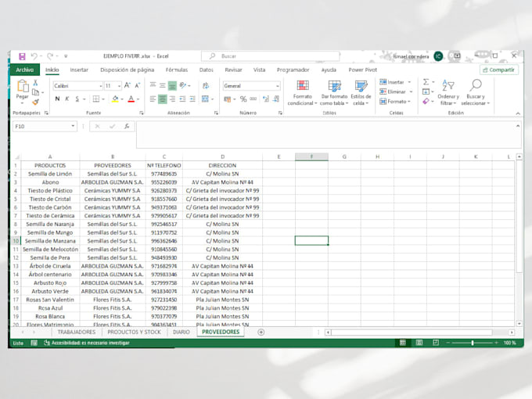Viewport: 532px width, 399px height.
Task: Add a new sheet with plus icon
Action: [261, 332]
